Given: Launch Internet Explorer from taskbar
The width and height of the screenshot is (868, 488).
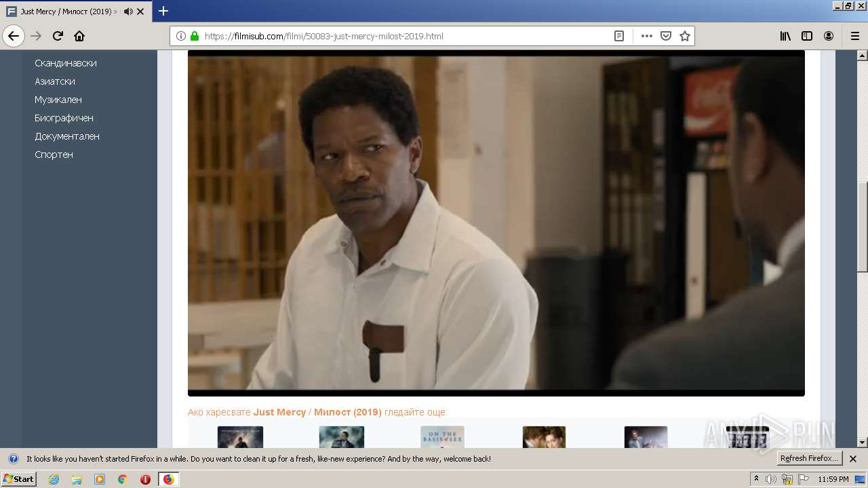Looking at the screenshot, I should pos(54,479).
